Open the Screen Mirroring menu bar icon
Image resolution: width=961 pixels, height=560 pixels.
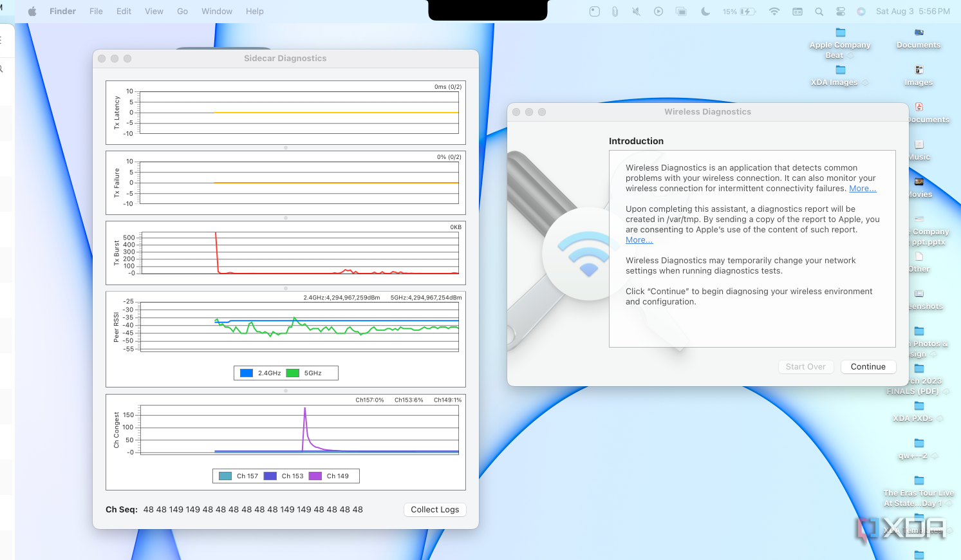point(681,12)
